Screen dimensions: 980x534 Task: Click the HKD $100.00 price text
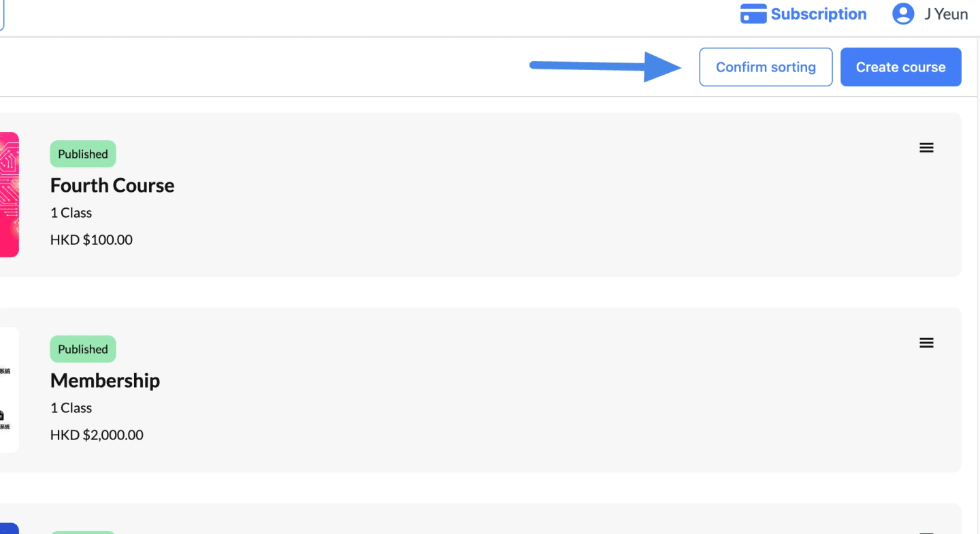pos(91,240)
